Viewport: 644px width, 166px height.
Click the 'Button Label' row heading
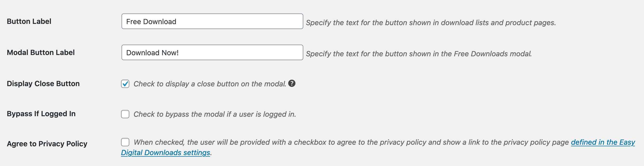coord(29,21)
